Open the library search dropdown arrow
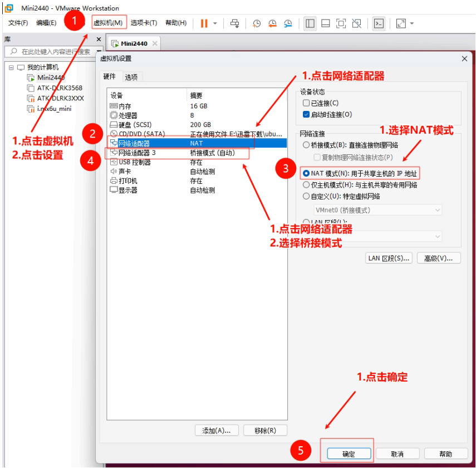Image resolution: width=476 pixels, height=468 pixels. click(x=99, y=51)
